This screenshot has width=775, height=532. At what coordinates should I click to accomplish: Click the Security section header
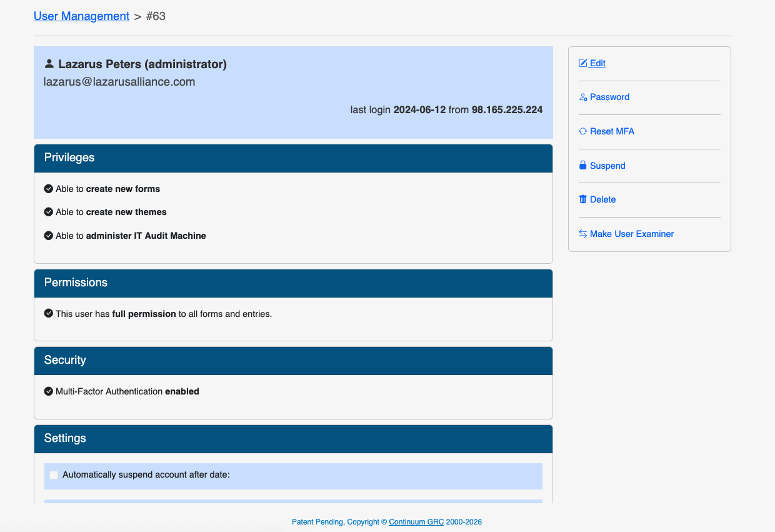(x=293, y=361)
